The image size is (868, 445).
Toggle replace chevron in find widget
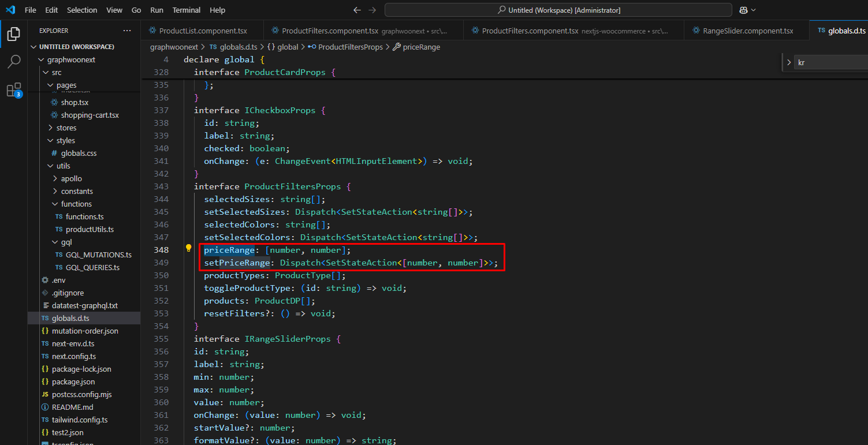(789, 62)
